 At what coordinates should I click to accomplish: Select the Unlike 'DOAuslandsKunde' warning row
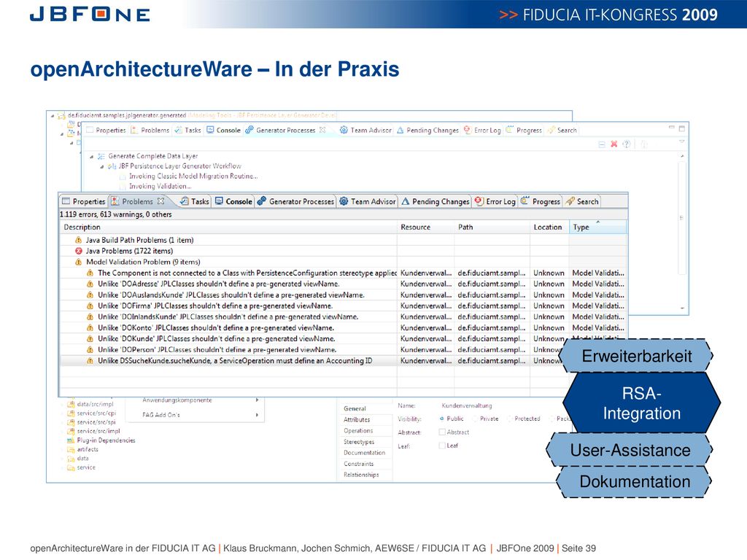[x=343, y=295]
